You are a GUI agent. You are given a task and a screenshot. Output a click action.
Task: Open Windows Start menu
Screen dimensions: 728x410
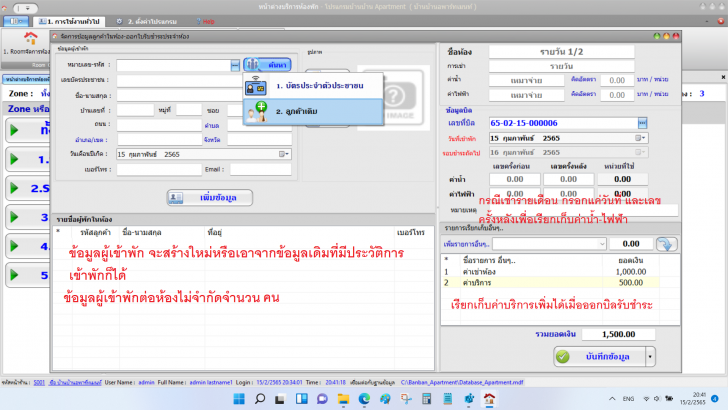(x=239, y=399)
